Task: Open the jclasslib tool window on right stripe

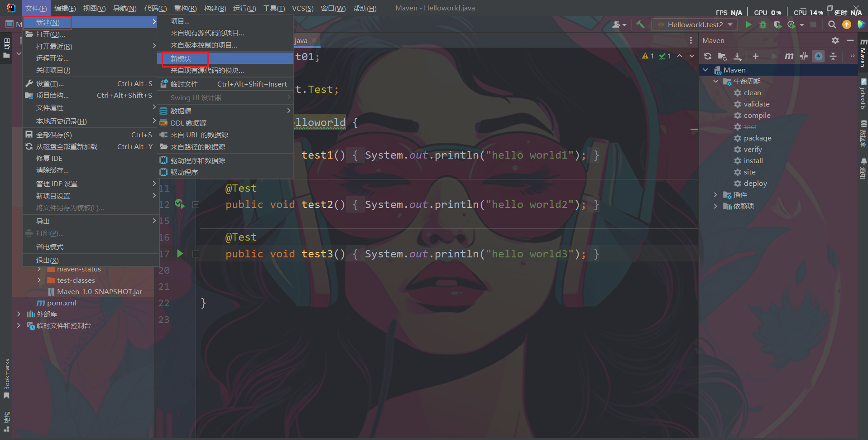Action: [863, 93]
